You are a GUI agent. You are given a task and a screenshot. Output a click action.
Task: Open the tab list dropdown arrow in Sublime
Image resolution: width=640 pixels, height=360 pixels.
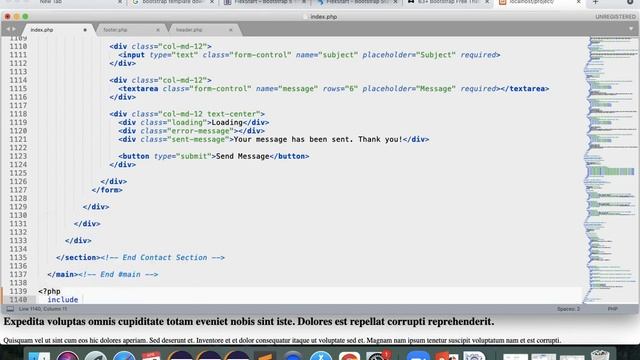pos(631,29)
